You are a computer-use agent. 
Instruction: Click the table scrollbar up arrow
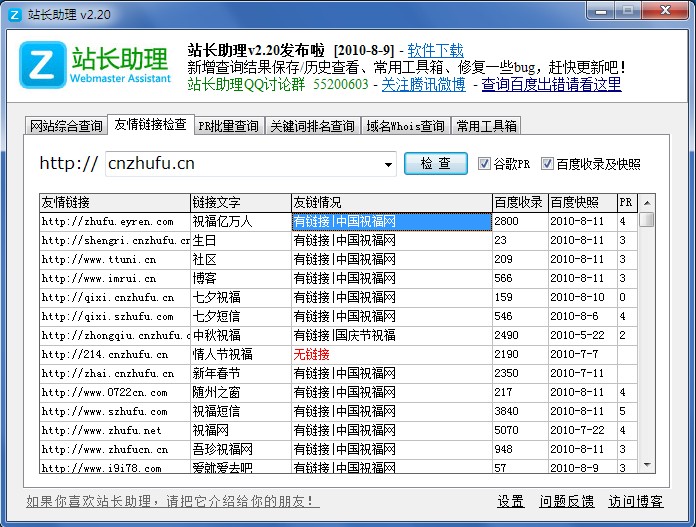(647, 203)
